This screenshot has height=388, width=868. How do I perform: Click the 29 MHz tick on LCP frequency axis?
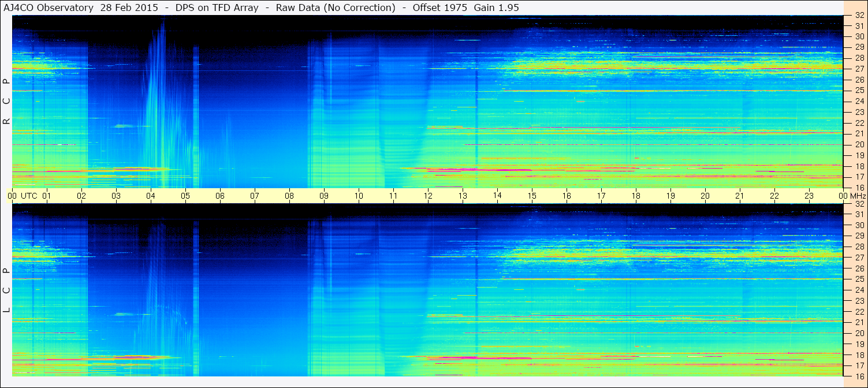point(859,236)
